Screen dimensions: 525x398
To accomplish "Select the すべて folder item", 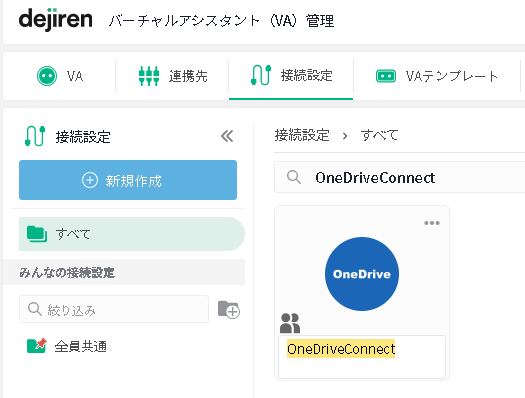I will tap(132, 234).
